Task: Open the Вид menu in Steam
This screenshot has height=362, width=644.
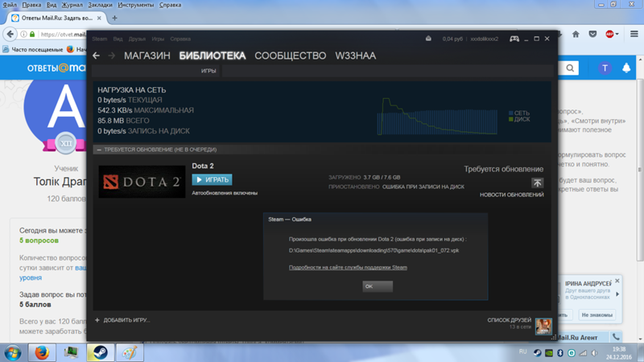Action: (118, 39)
